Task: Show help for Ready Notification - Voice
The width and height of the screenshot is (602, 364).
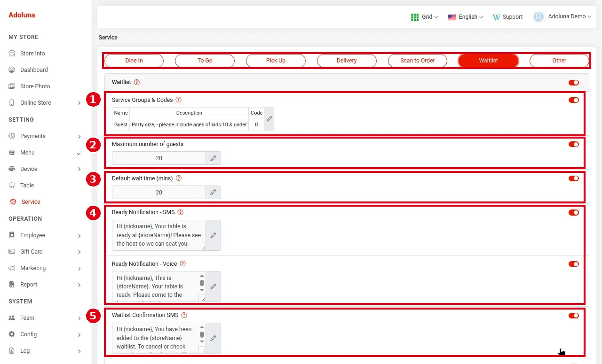Action: click(x=182, y=264)
